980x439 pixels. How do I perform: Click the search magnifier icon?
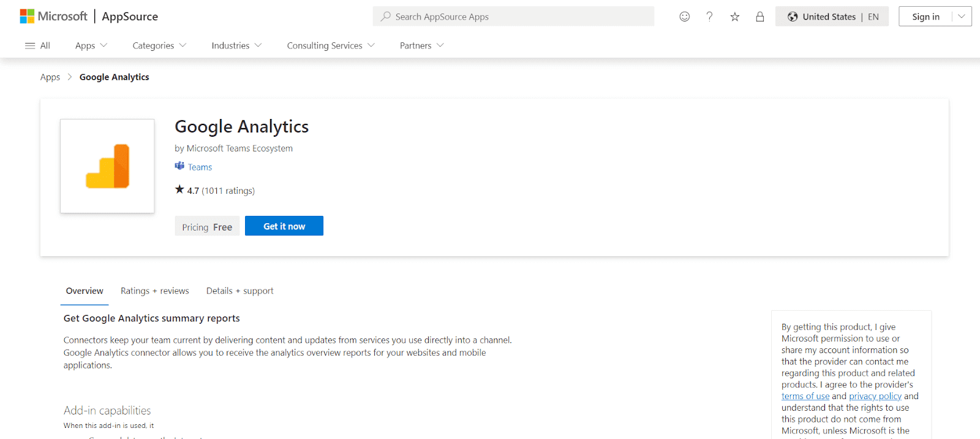tap(385, 17)
